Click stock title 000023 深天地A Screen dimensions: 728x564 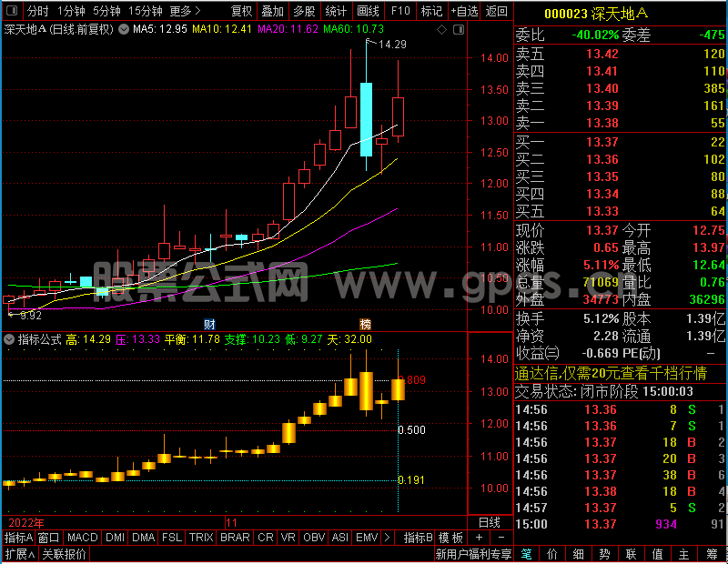pyautogui.click(x=596, y=14)
